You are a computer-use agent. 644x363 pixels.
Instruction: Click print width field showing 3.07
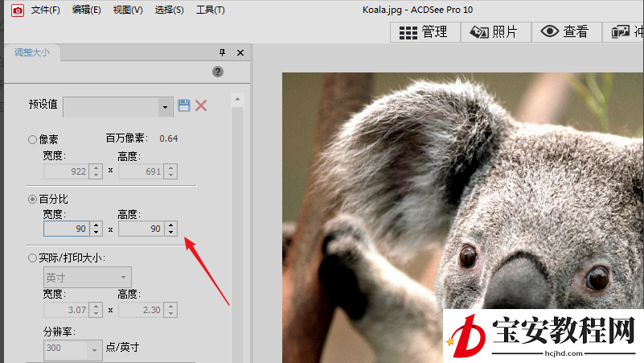pyautogui.click(x=66, y=310)
